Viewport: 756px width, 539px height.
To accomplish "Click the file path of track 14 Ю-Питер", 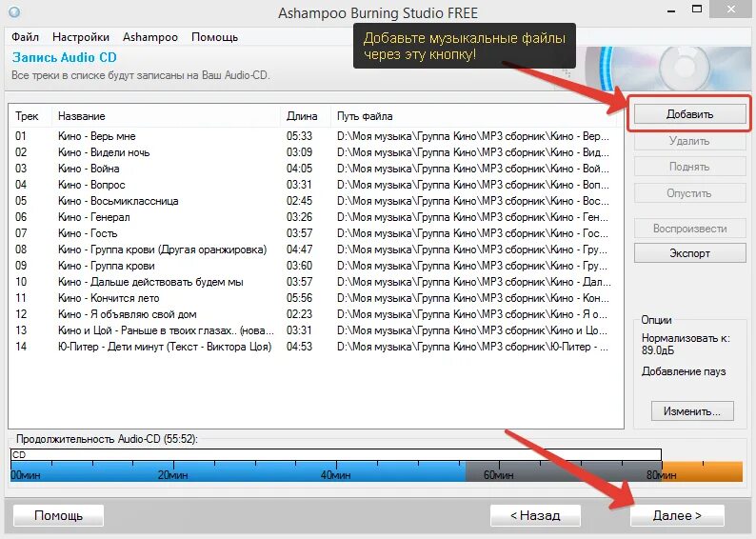I will tap(472, 347).
